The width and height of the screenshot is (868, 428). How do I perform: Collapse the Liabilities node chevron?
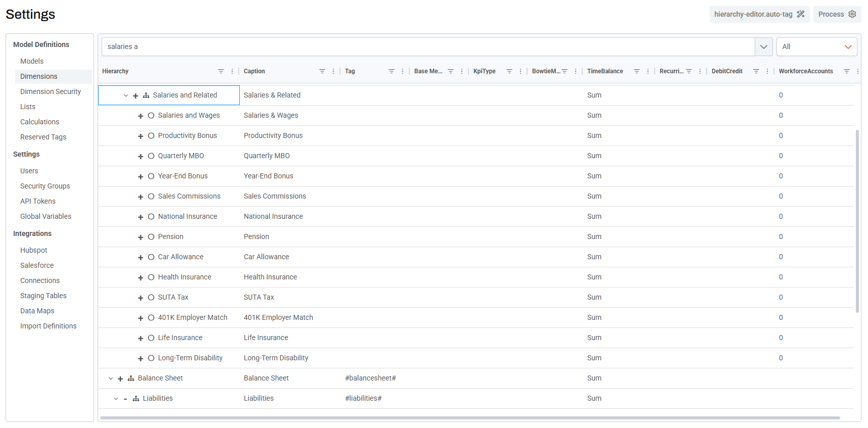(x=116, y=399)
